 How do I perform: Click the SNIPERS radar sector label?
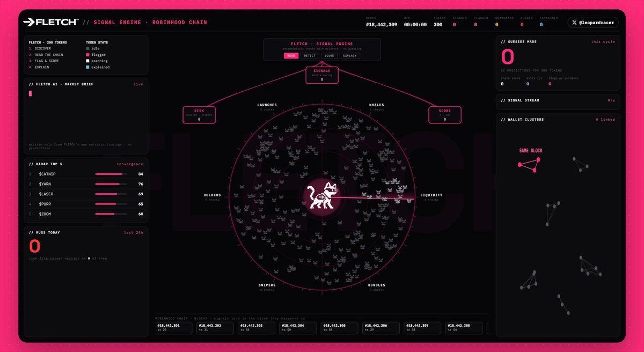click(x=267, y=285)
